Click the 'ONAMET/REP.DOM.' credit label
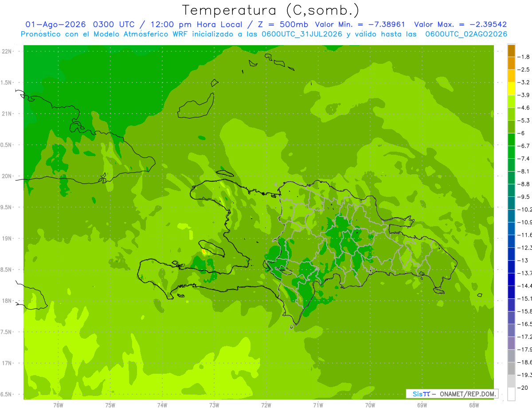The width and height of the screenshot is (532, 411). coord(468,394)
